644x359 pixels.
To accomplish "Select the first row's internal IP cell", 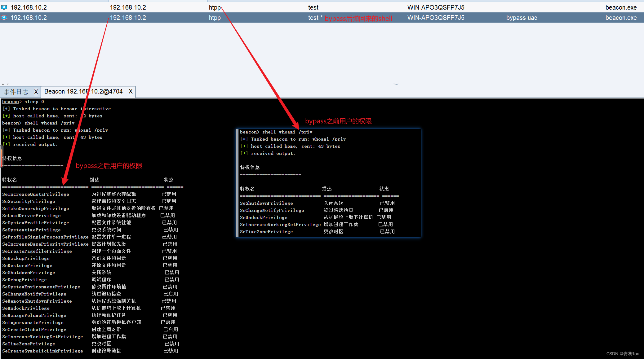I will [x=128, y=7].
